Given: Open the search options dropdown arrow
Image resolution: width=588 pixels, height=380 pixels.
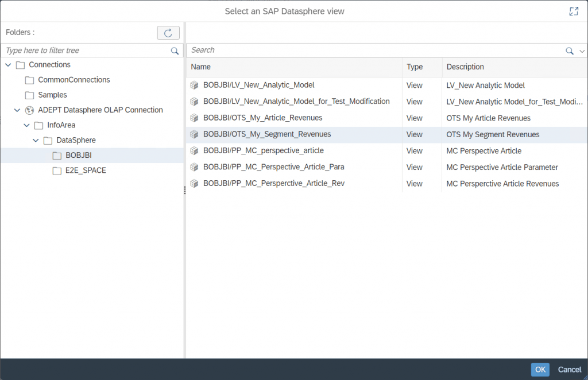Looking at the screenshot, I should [x=582, y=51].
